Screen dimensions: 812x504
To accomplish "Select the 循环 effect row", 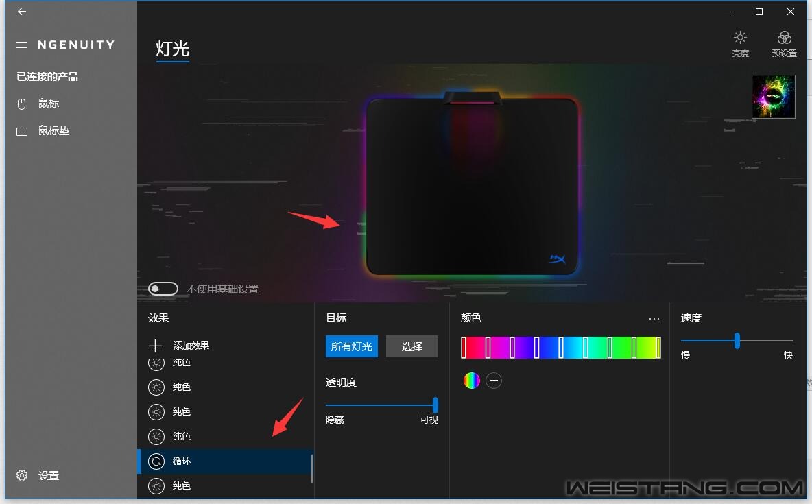I will click(x=225, y=461).
